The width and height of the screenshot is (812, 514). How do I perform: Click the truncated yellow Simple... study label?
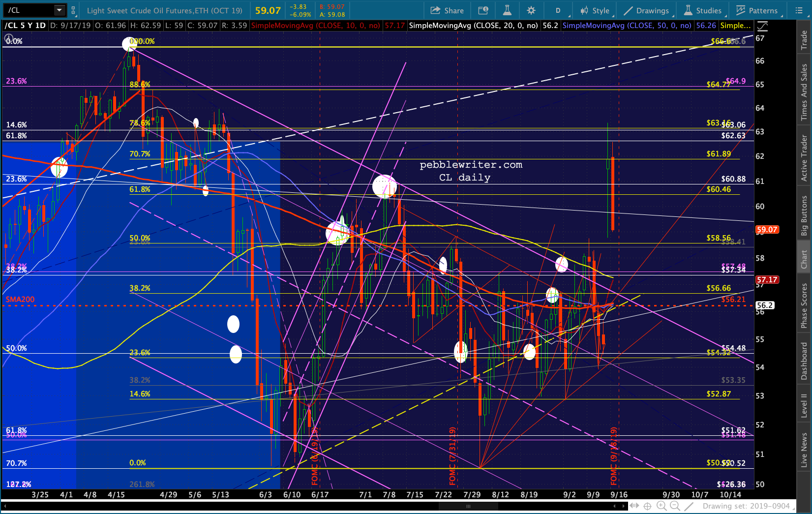(x=736, y=26)
